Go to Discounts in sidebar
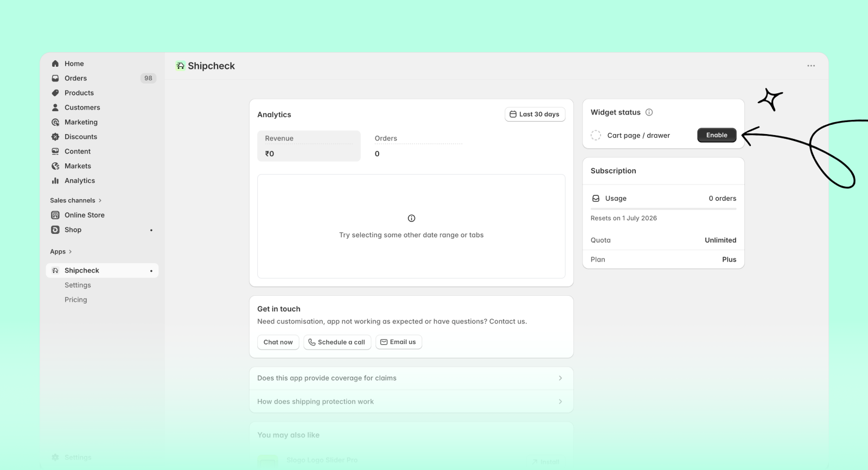The height and width of the screenshot is (470, 868). point(102,137)
